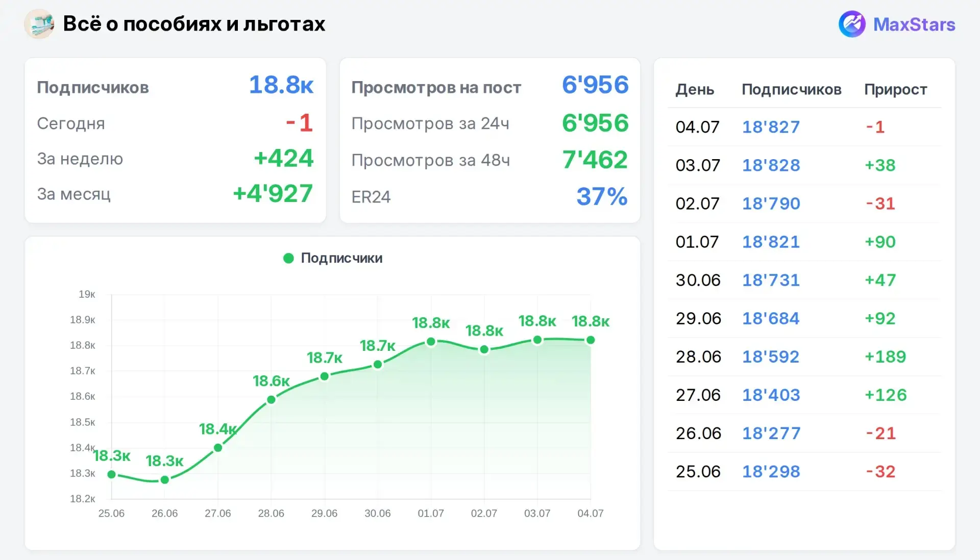
Task: Toggle the Подписчики chart legend dot
Action: coord(288,258)
